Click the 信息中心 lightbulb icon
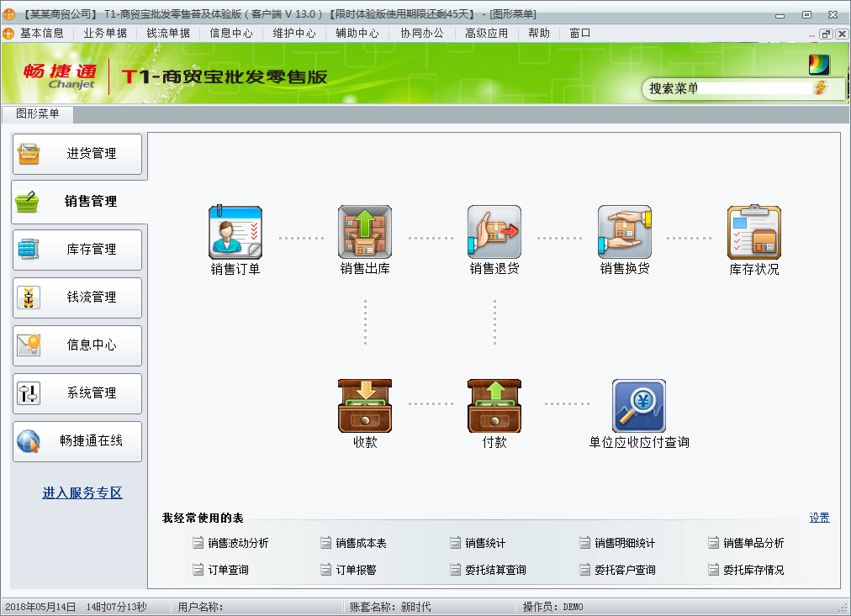This screenshot has width=851, height=616. (x=29, y=345)
